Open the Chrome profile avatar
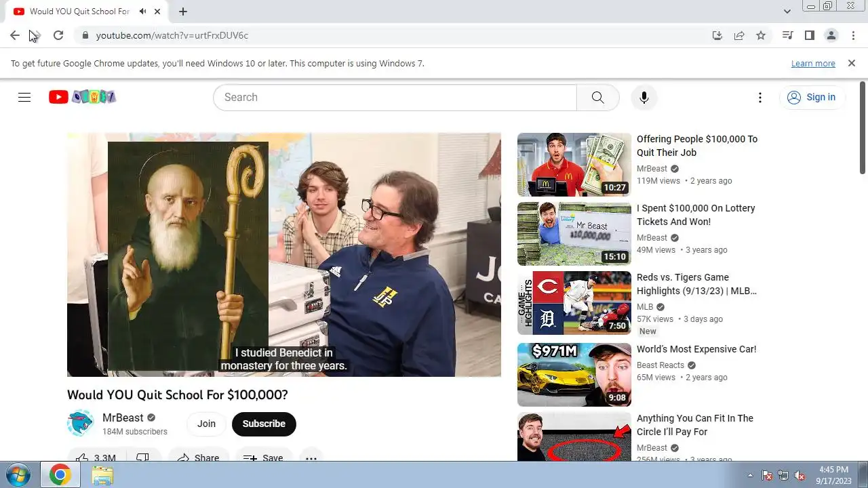 click(831, 35)
